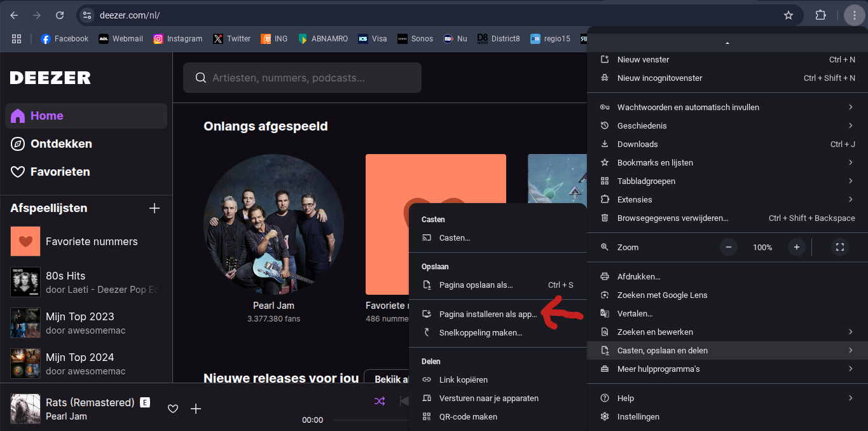Click the Rats album cover in player
The image size is (868, 431).
[25, 409]
